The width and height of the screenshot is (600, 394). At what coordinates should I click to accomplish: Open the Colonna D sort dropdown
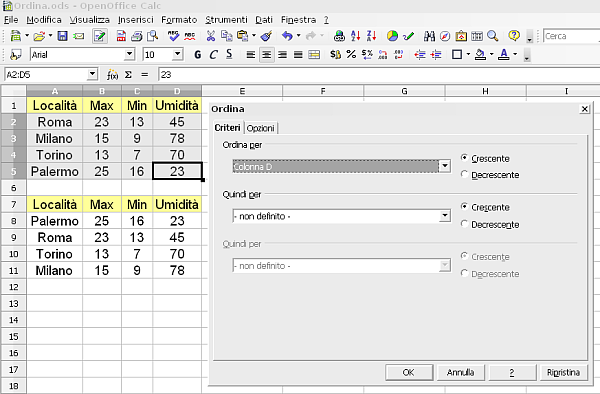[445, 166]
